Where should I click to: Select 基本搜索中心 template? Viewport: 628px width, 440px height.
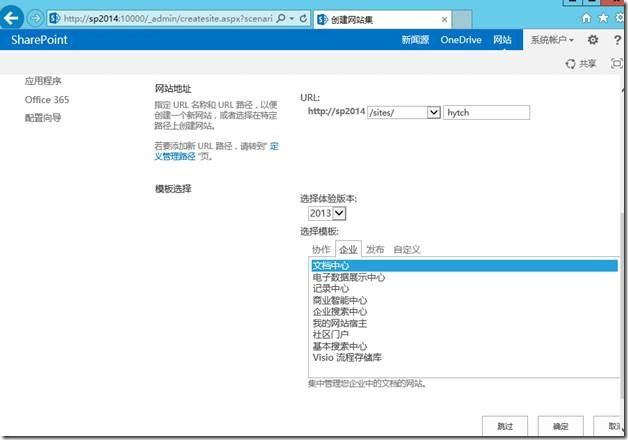point(465,346)
